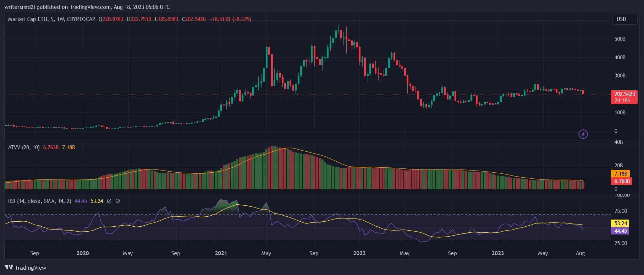644x275 pixels.
Task: Click the orange 7.18B volume axis label
Action: coord(621,174)
